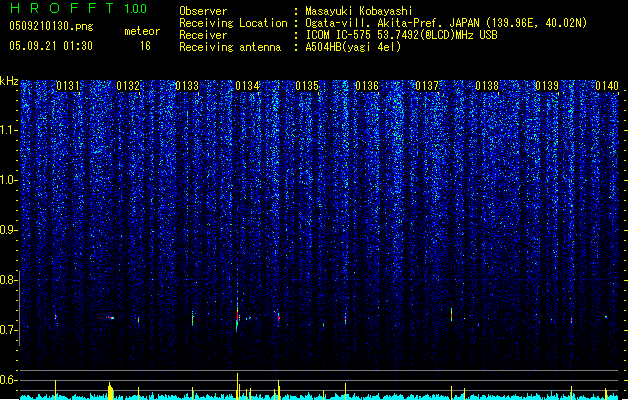This screenshot has height=400, width=629.
Task: Click the 1.1 kHz axis label
Action: 8,130
